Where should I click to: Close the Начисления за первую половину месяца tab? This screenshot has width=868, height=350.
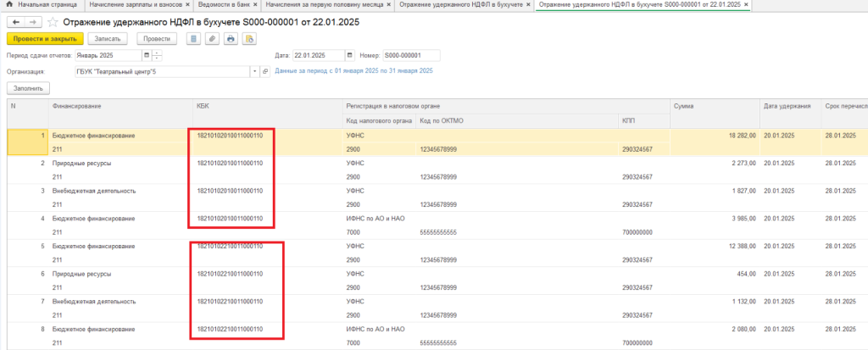coord(387,4)
